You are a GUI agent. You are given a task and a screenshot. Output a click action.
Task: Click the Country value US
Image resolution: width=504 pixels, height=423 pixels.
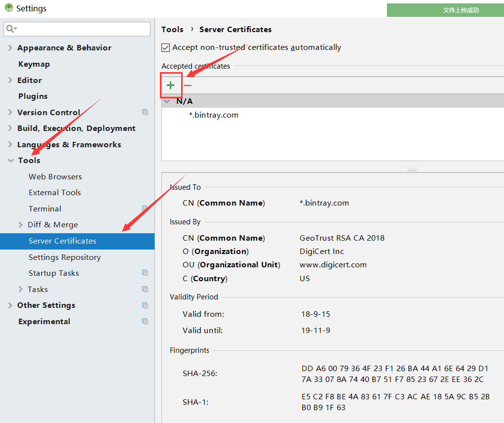(x=305, y=278)
